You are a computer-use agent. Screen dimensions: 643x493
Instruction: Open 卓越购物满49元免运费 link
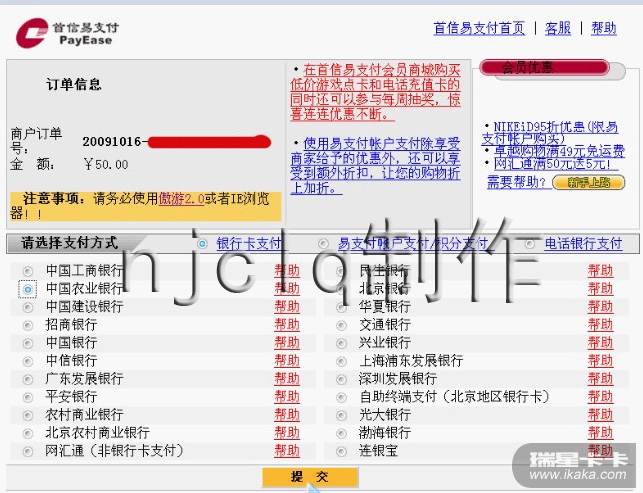(559, 151)
